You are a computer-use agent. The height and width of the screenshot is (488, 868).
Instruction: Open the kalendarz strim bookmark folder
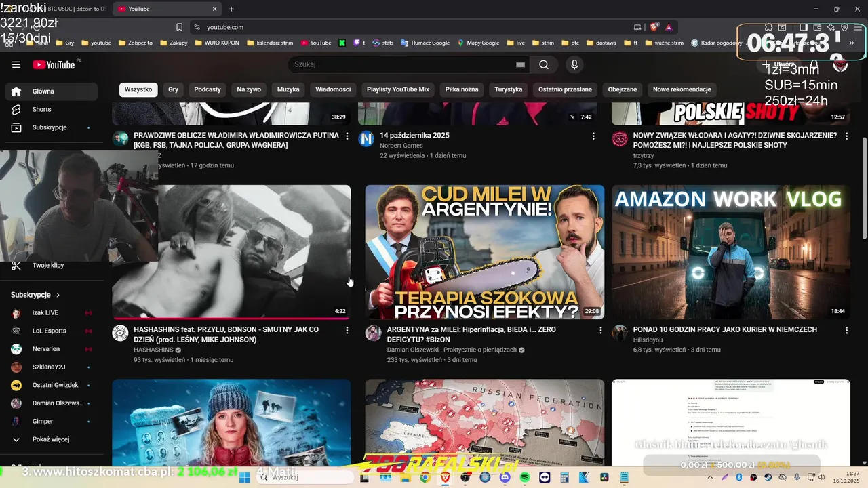[x=271, y=43]
